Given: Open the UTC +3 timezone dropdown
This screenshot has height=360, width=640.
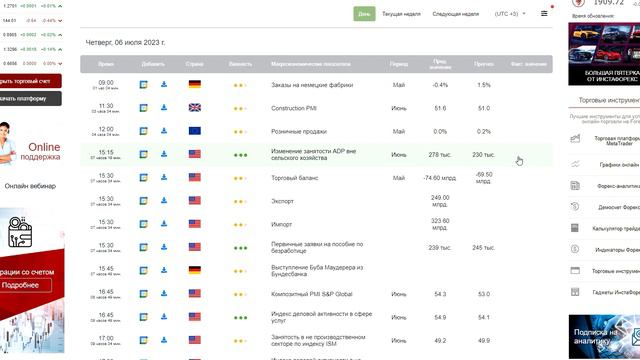Looking at the screenshot, I should pos(510,14).
